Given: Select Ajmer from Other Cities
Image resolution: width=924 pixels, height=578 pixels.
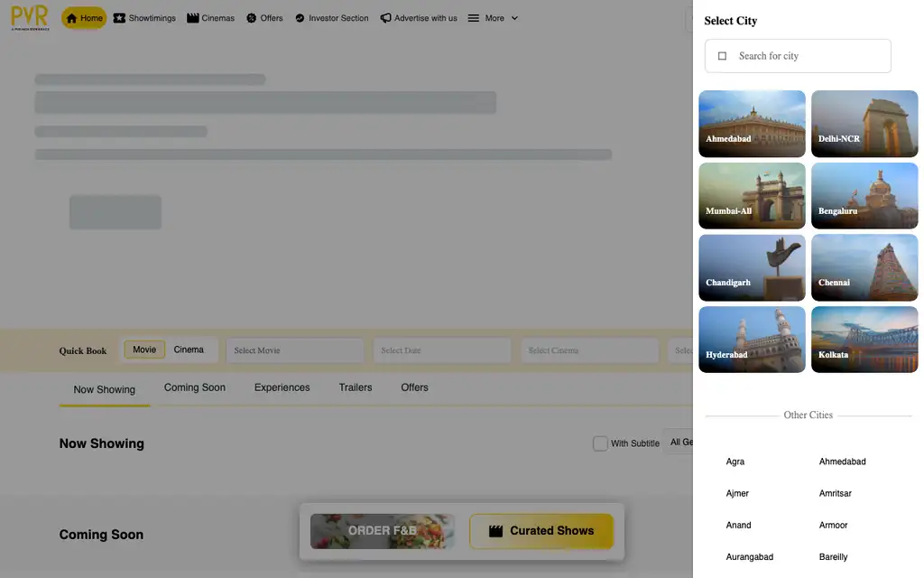Looking at the screenshot, I should (737, 494).
